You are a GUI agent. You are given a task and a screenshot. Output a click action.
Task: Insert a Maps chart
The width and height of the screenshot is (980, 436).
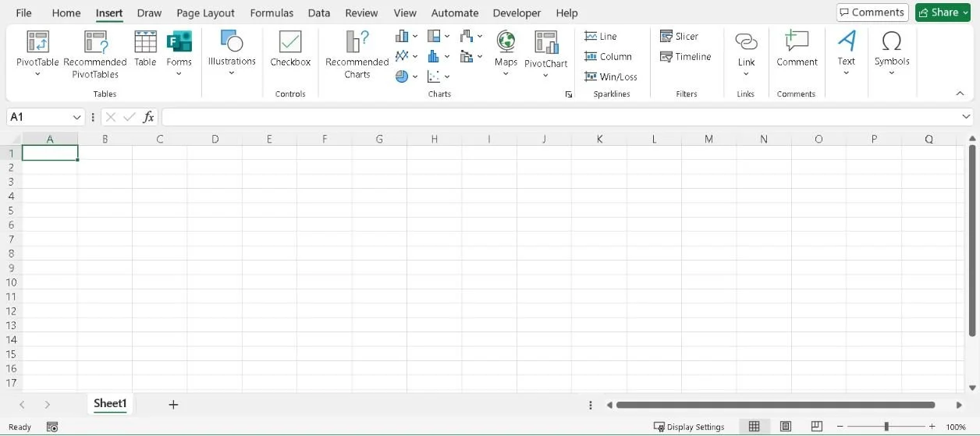click(x=506, y=47)
